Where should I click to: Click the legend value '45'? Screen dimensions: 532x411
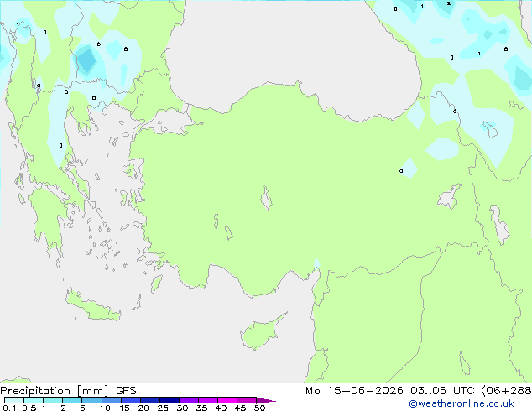(240, 408)
